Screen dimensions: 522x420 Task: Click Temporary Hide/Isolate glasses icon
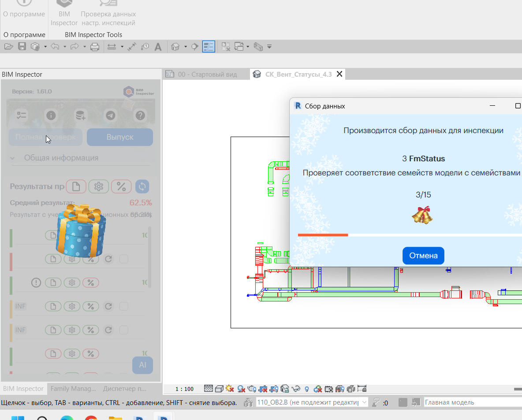[296, 389]
